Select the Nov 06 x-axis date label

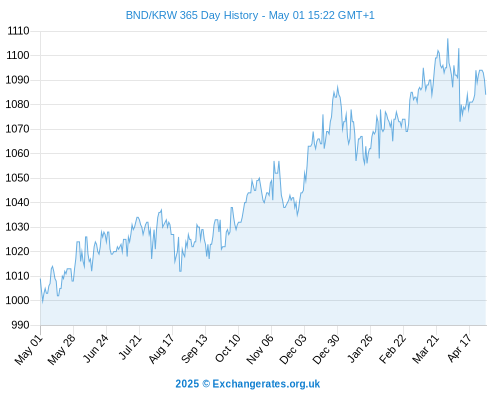pos(260,349)
